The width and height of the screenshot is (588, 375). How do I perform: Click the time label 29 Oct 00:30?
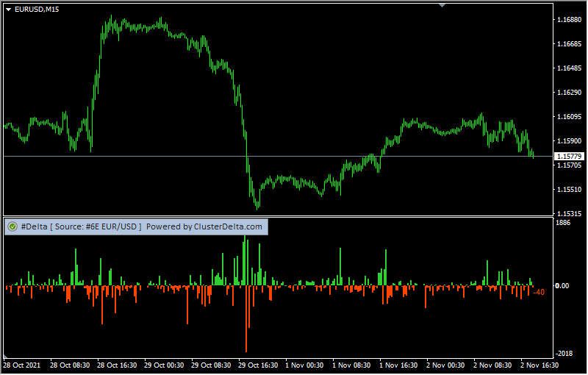(x=164, y=365)
